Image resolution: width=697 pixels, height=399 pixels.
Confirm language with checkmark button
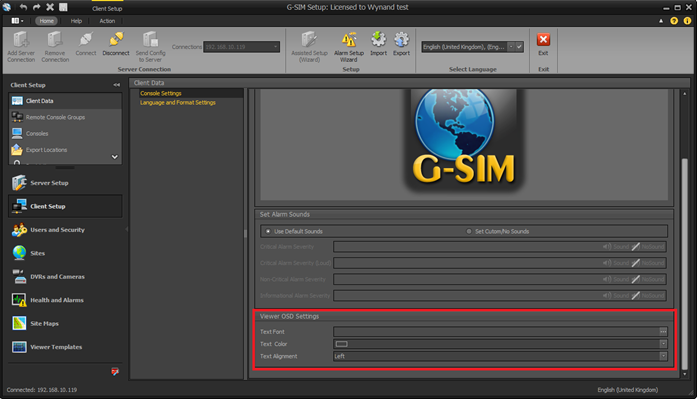[519, 47]
